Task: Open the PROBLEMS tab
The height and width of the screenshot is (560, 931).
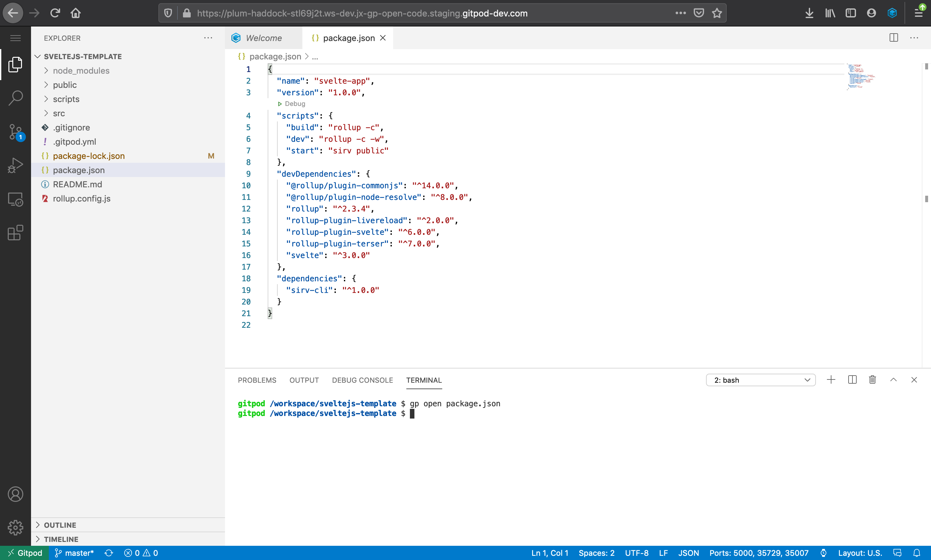Action: tap(257, 380)
